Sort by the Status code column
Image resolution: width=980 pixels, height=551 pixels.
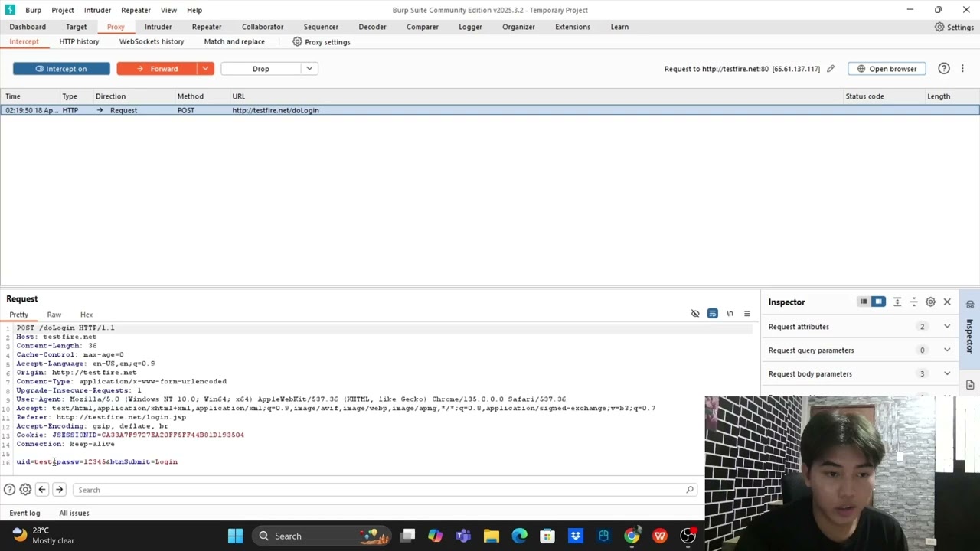point(883,96)
